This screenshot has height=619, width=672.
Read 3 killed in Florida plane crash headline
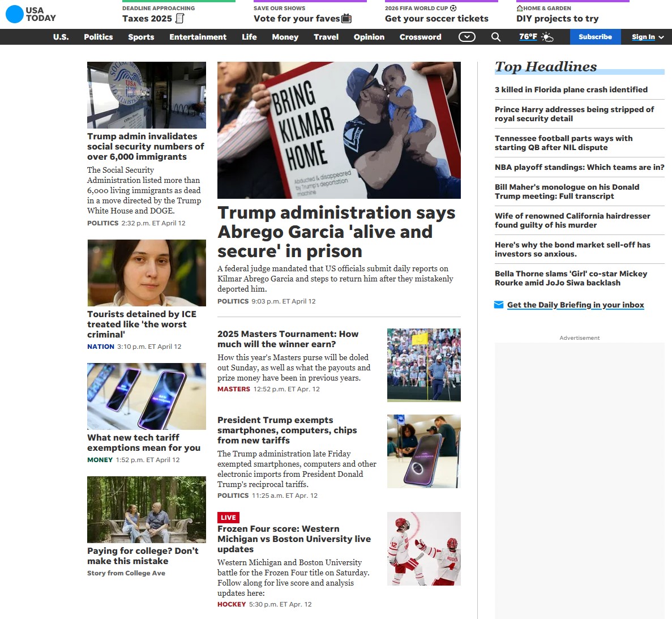[x=571, y=89]
